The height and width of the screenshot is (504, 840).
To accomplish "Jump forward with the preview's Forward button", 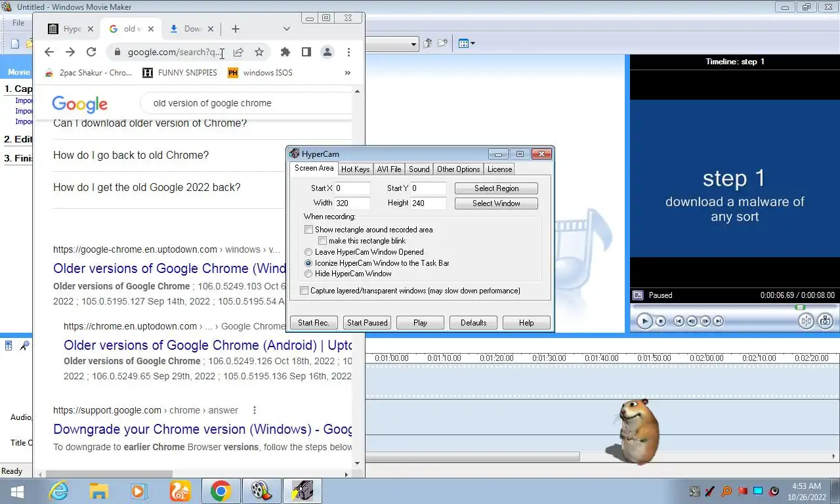I will click(719, 321).
